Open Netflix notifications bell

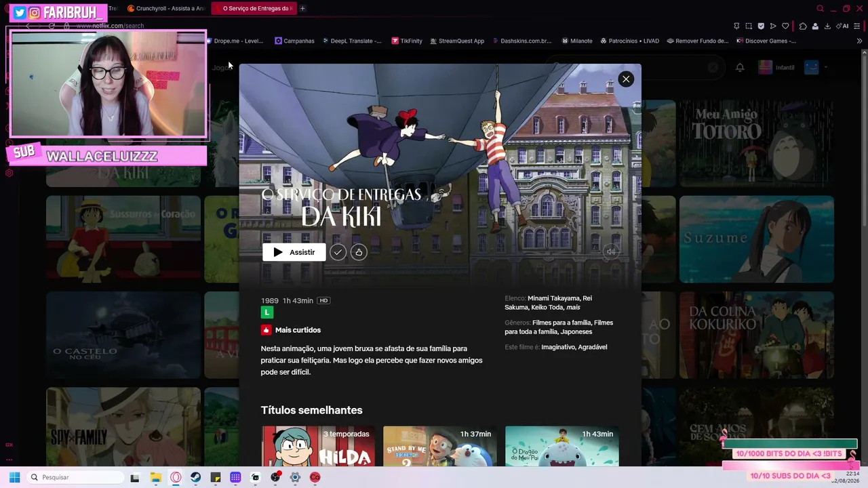tap(740, 67)
